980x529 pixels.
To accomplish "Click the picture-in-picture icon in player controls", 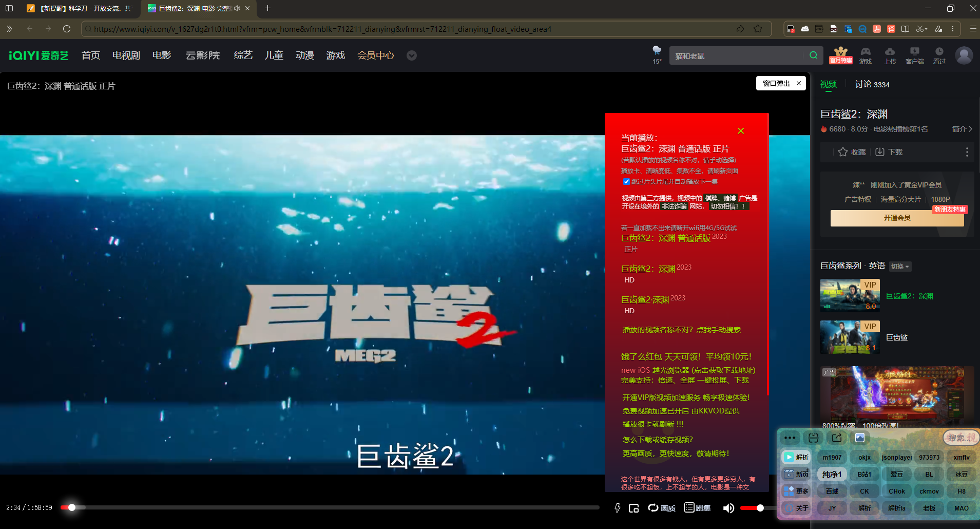I will click(x=634, y=507).
